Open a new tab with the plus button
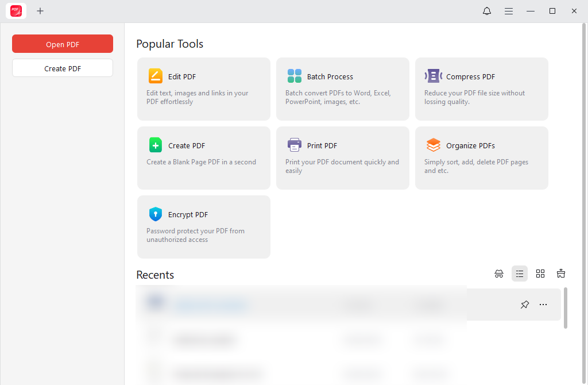This screenshot has width=588, height=385. coord(40,11)
